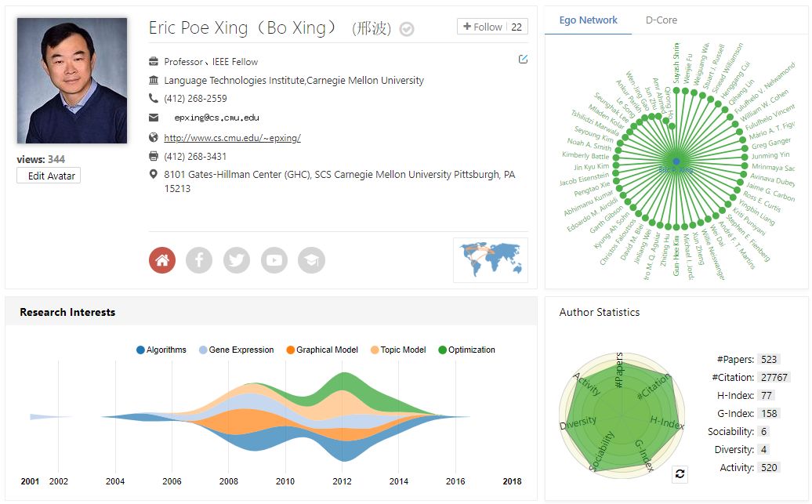This screenshot has width=812, height=504.
Task: Click the Topic Model color swatch
Action: pos(375,350)
